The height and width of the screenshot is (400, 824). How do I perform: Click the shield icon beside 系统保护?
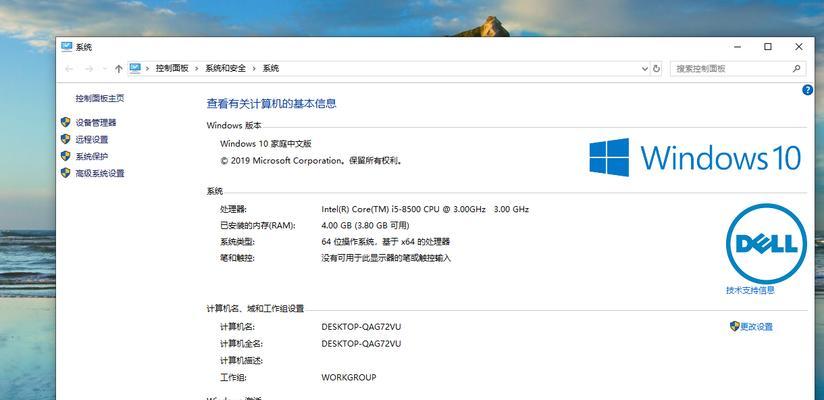(66, 156)
